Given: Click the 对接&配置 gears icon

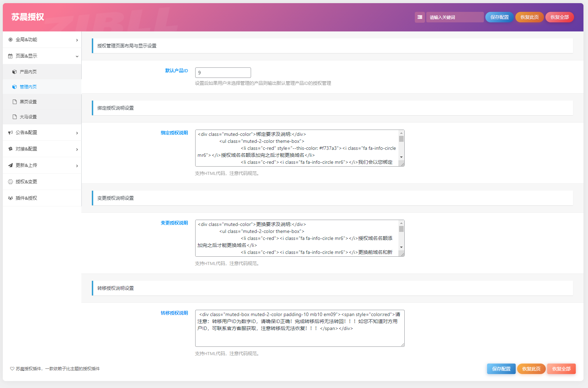Looking at the screenshot, I should click(x=10, y=149).
